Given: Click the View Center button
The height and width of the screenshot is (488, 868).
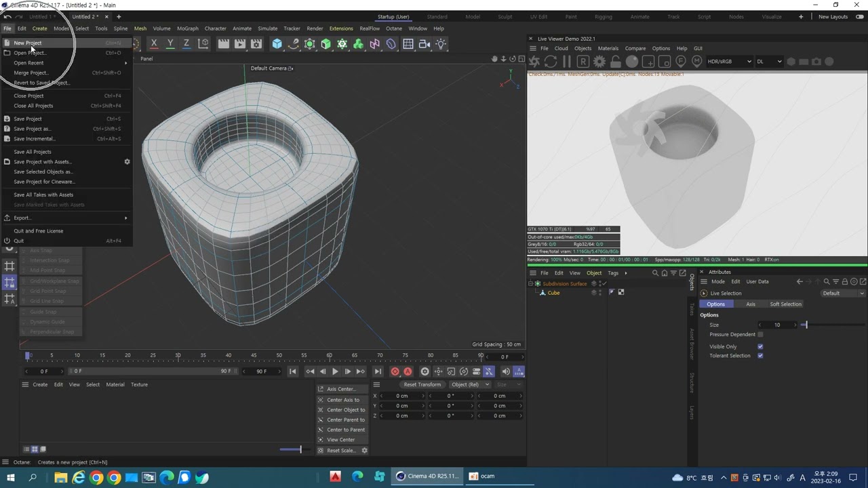Looking at the screenshot, I should tap(342, 440).
